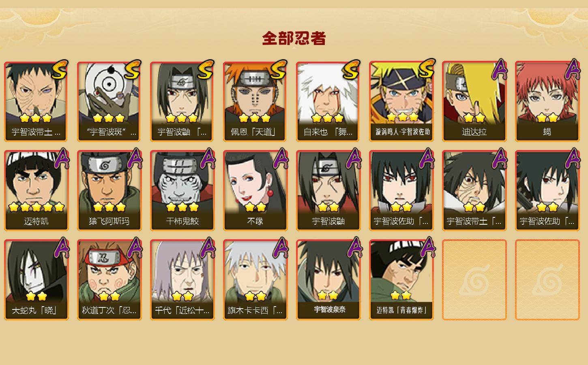588x365 pixels.
Task: Click the S-rank badge on 宇智波带土 card
Action: [60, 70]
